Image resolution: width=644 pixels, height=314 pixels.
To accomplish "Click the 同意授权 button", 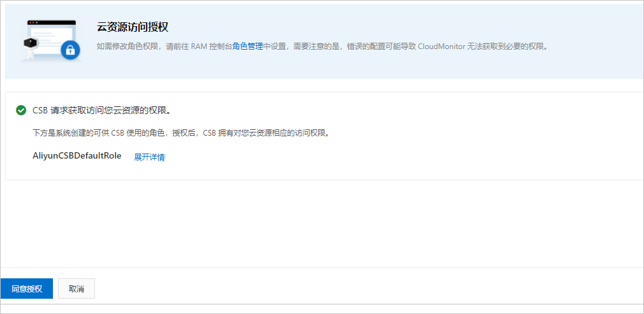I will click(x=27, y=289).
